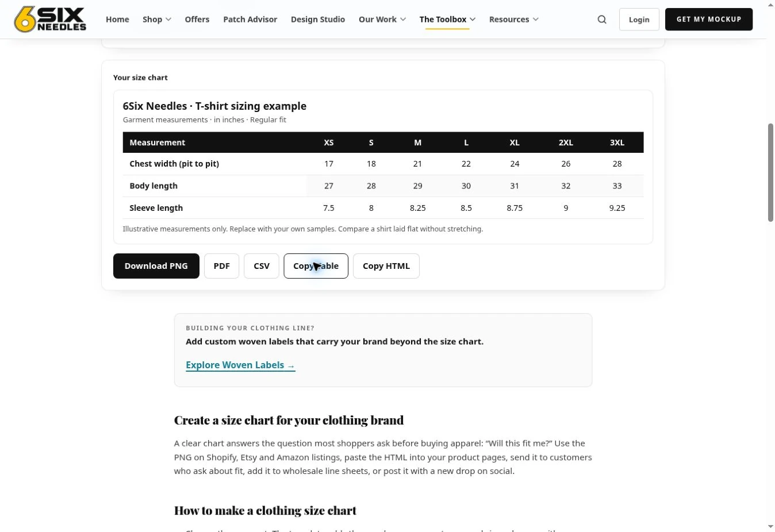The width and height of the screenshot is (775, 532).
Task: Click 'Create a size chart for your clothing brand' heading
Action: [x=289, y=421]
